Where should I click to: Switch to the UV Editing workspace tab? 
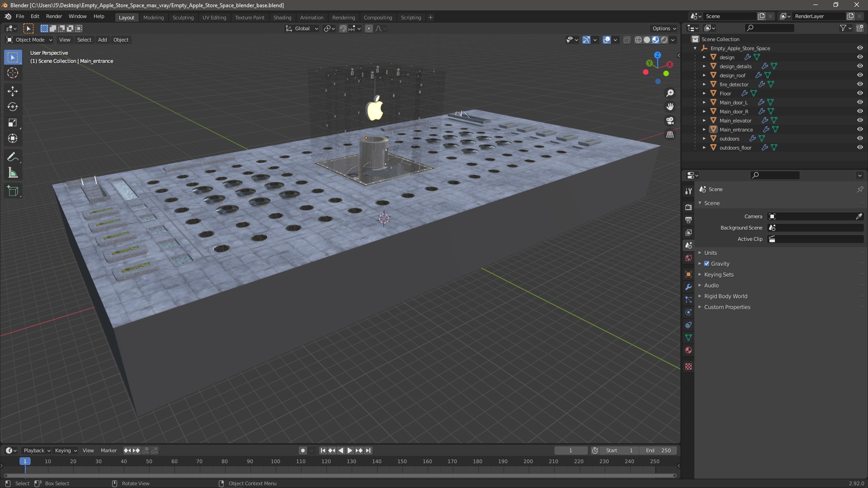(214, 17)
